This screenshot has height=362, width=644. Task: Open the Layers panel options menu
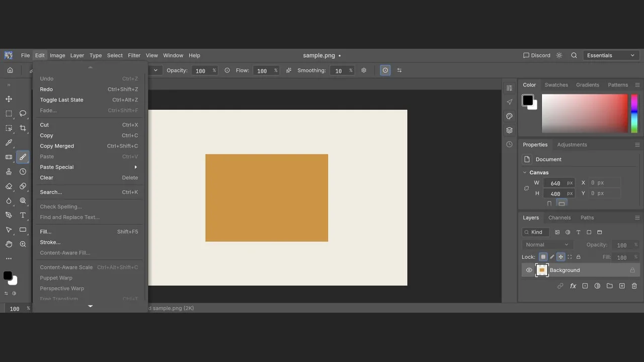coord(637,218)
